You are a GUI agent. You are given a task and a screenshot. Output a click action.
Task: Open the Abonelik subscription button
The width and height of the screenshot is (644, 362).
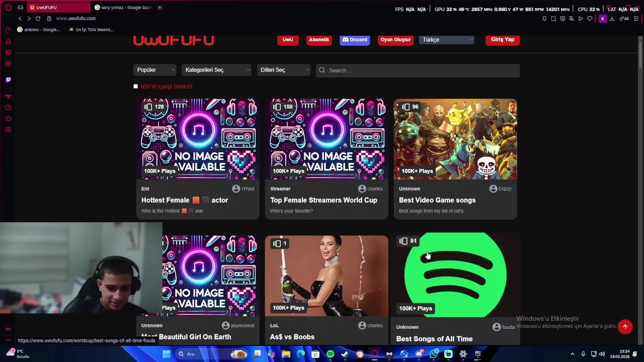click(x=319, y=40)
